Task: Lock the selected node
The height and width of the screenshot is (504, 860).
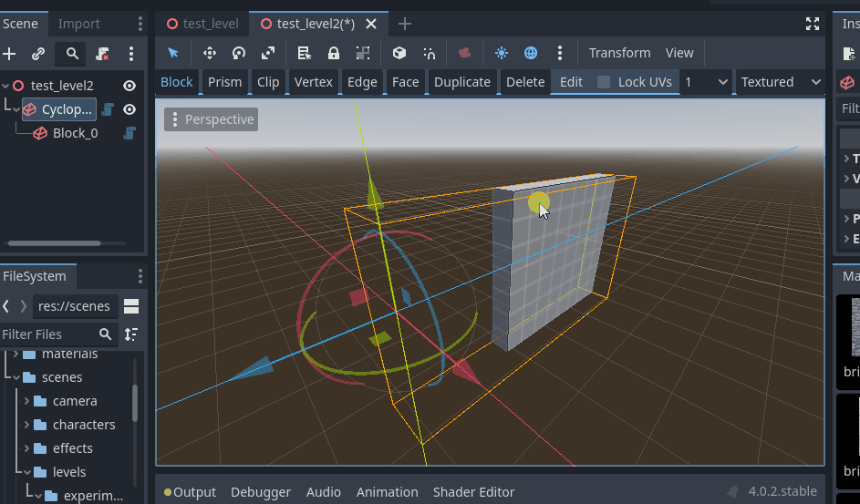Action: pyautogui.click(x=333, y=53)
